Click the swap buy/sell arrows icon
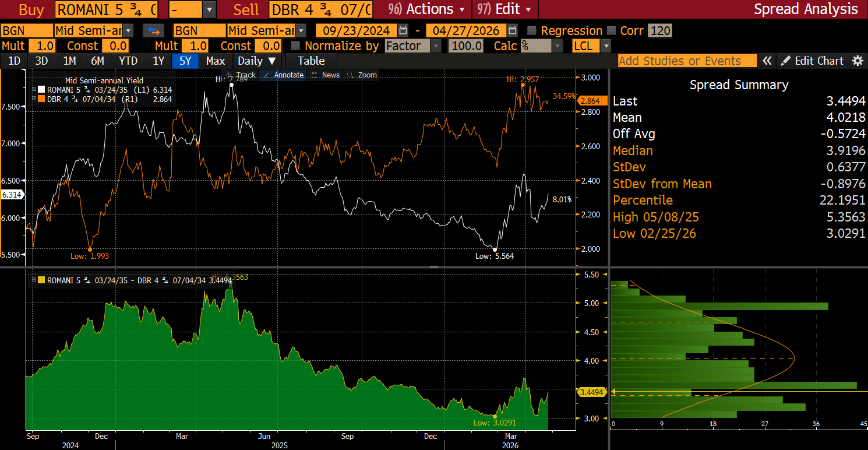This screenshot has width=868, height=450. 154,31
